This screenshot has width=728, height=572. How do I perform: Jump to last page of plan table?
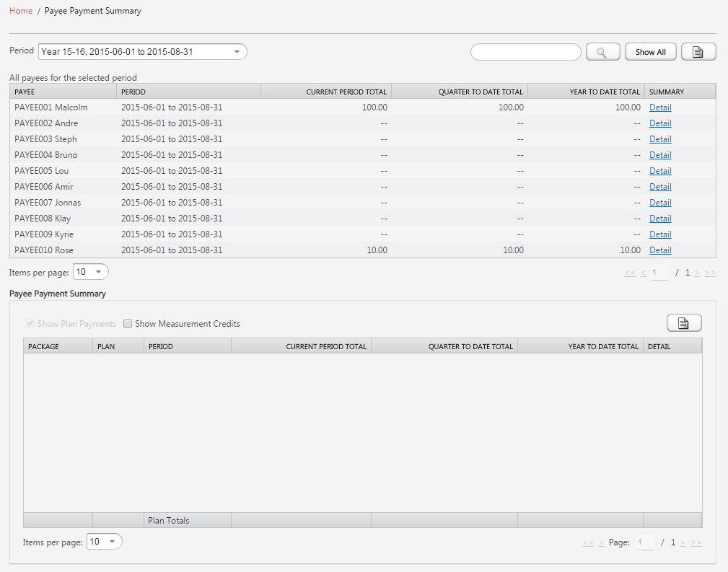pos(696,542)
